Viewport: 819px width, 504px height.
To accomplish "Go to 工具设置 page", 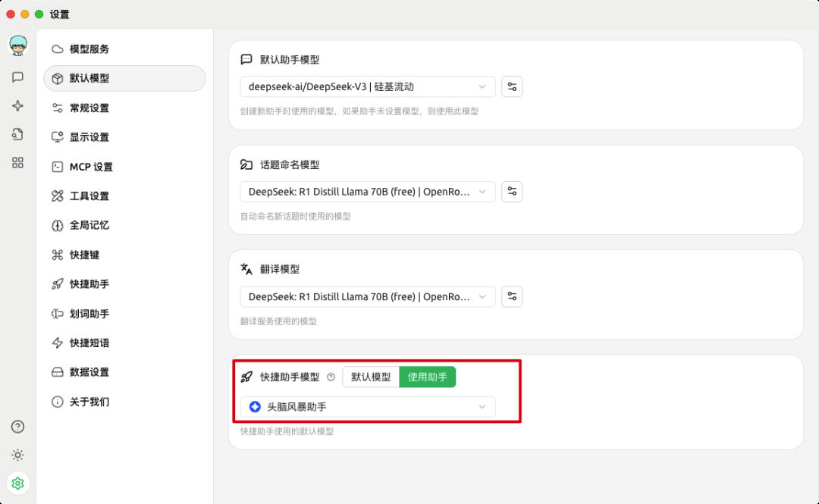I will [x=125, y=196].
